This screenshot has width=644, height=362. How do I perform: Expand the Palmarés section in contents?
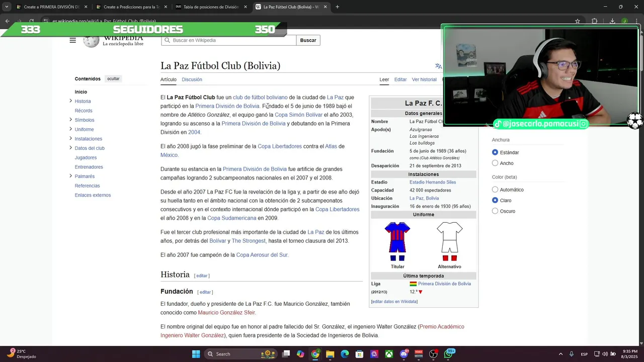[x=70, y=176]
